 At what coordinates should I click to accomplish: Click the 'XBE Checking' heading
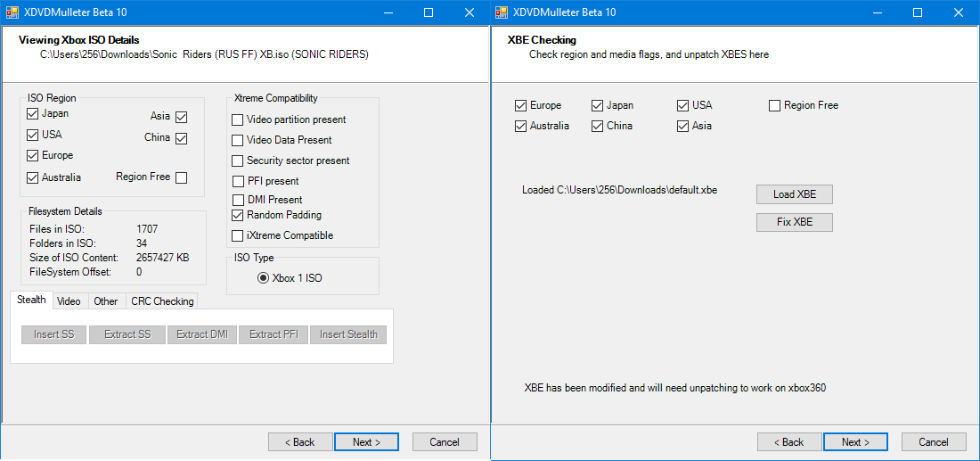542,41
